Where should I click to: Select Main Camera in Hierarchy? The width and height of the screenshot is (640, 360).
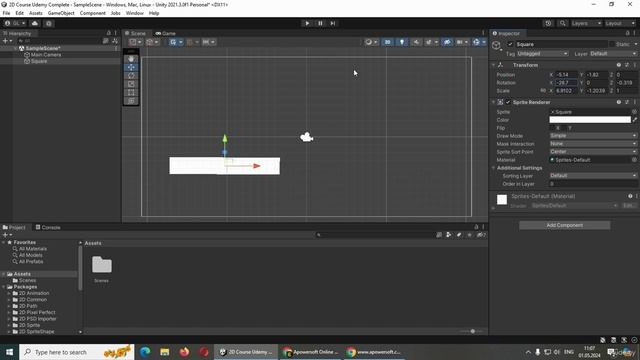pyautogui.click(x=46, y=55)
